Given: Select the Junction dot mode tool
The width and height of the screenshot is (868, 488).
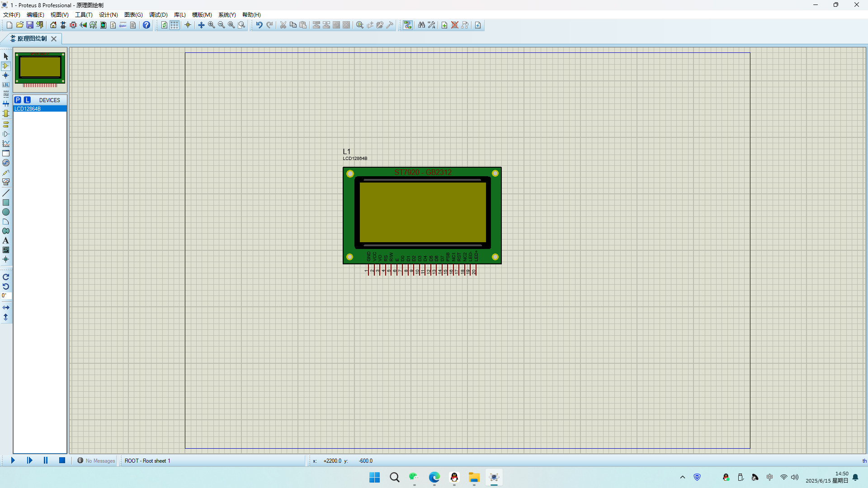Looking at the screenshot, I should point(6,75).
